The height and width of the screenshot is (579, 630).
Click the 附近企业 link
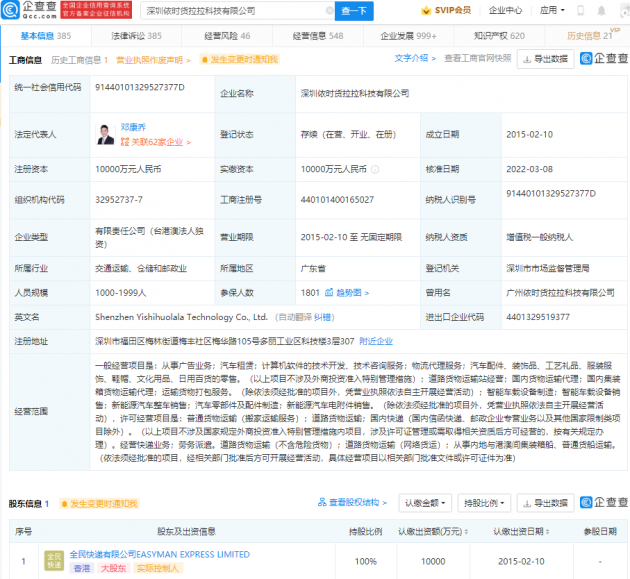376,342
